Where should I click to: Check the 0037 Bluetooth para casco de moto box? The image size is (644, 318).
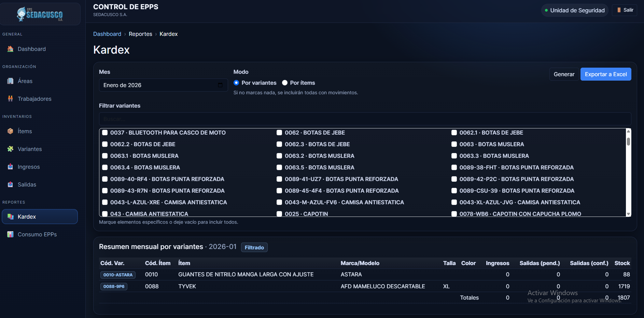click(x=105, y=133)
